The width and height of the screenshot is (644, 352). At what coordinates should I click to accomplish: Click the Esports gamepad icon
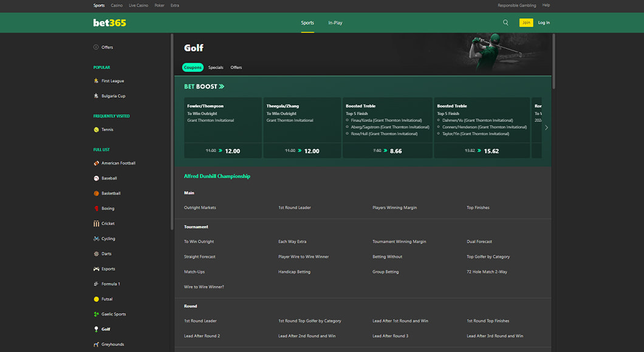[x=96, y=269]
